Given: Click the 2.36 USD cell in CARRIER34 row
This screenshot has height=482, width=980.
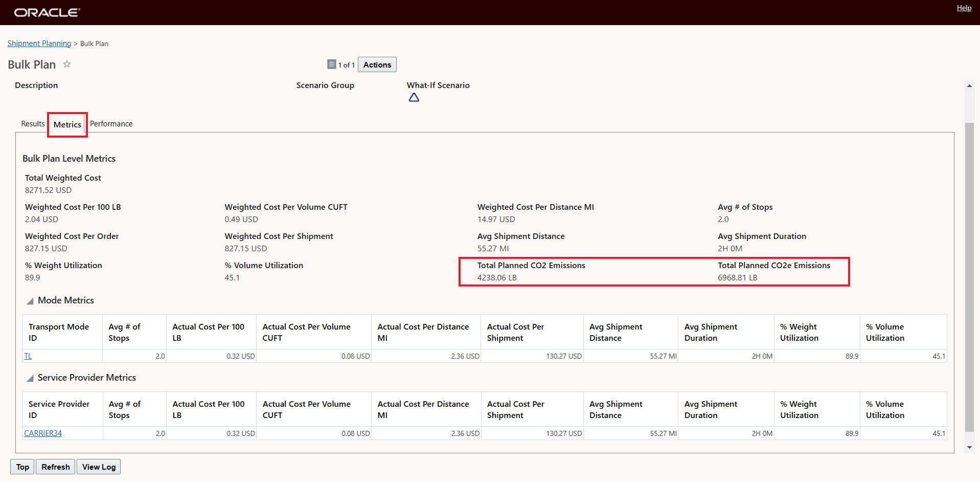Looking at the screenshot, I should [426, 433].
